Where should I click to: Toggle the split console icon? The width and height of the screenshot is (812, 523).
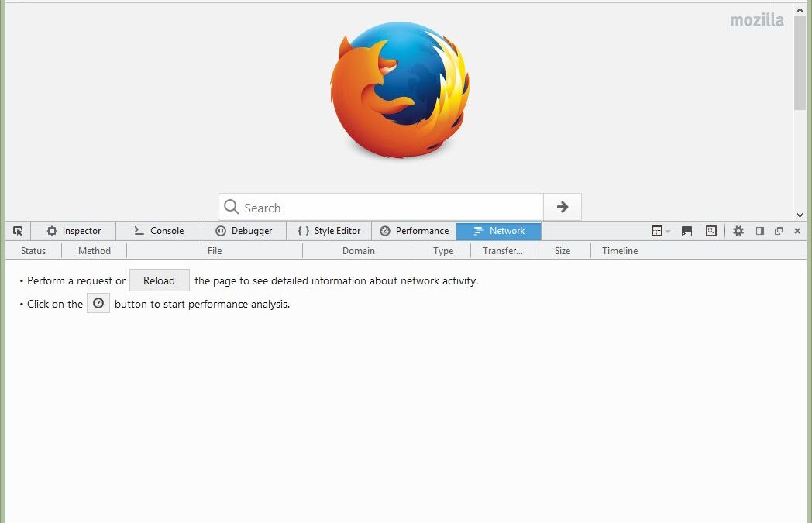tap(686, 231)
